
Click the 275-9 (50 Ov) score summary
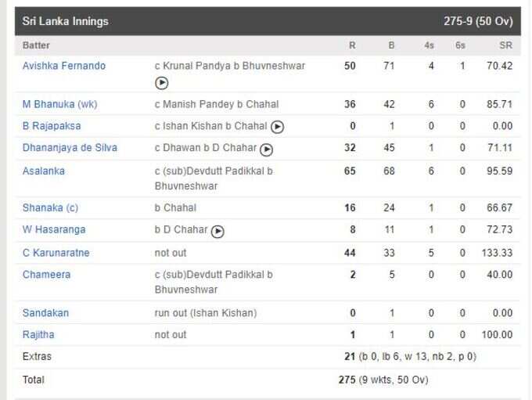point(478,21)
